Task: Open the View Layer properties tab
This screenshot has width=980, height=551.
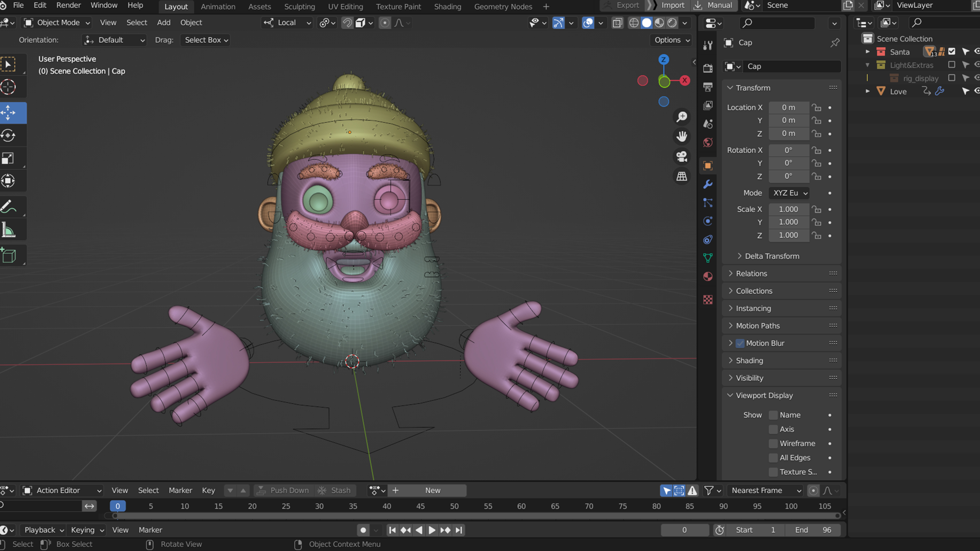Action: [708, 105]
